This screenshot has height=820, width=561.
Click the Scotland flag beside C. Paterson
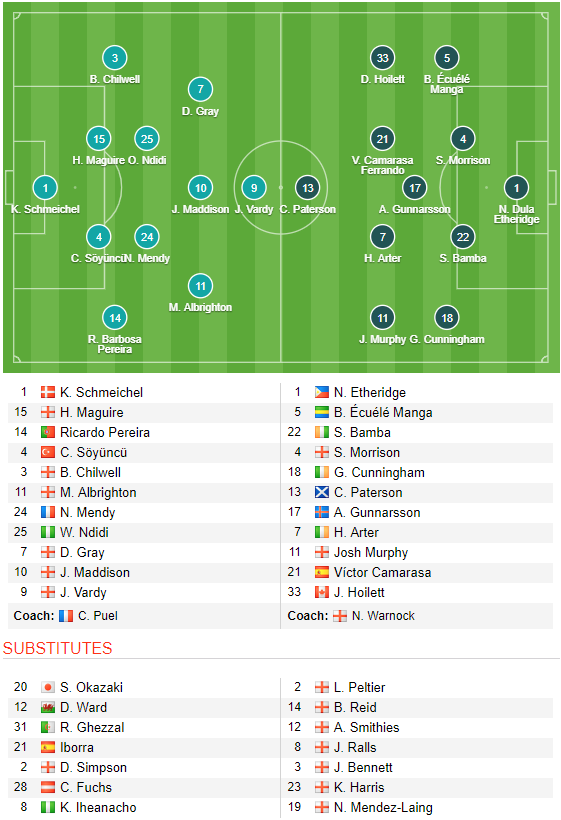coord(322,492)
